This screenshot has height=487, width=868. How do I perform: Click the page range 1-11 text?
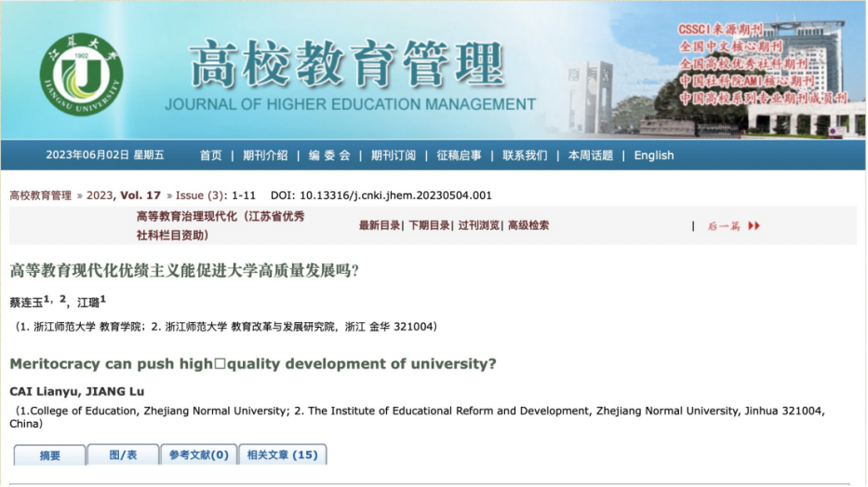coord(244,196)
